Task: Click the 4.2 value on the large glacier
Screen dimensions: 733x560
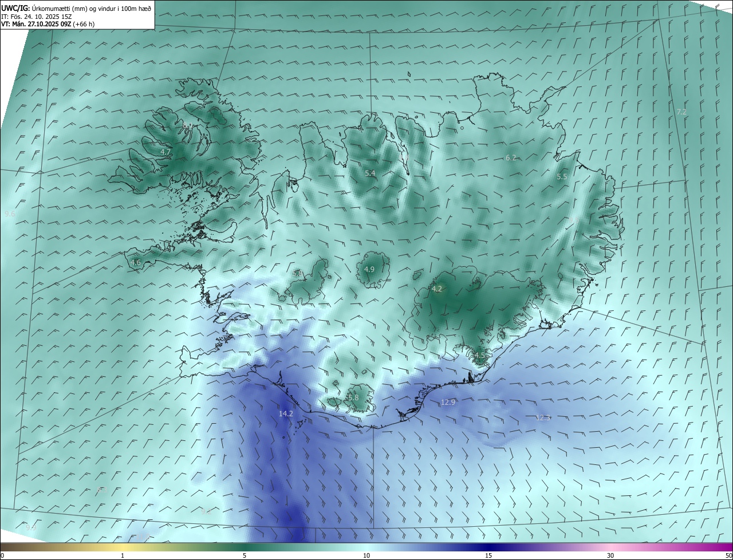Action: click(437, 289)
